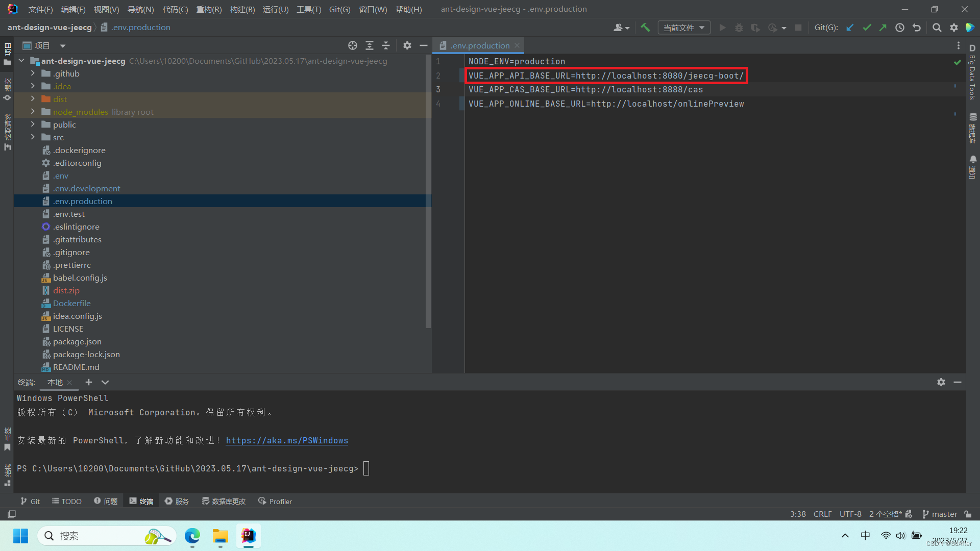Open the PSWindows link in the terminal
The height and width of the screenshot is (551, 980).
(x=286, y=440)
